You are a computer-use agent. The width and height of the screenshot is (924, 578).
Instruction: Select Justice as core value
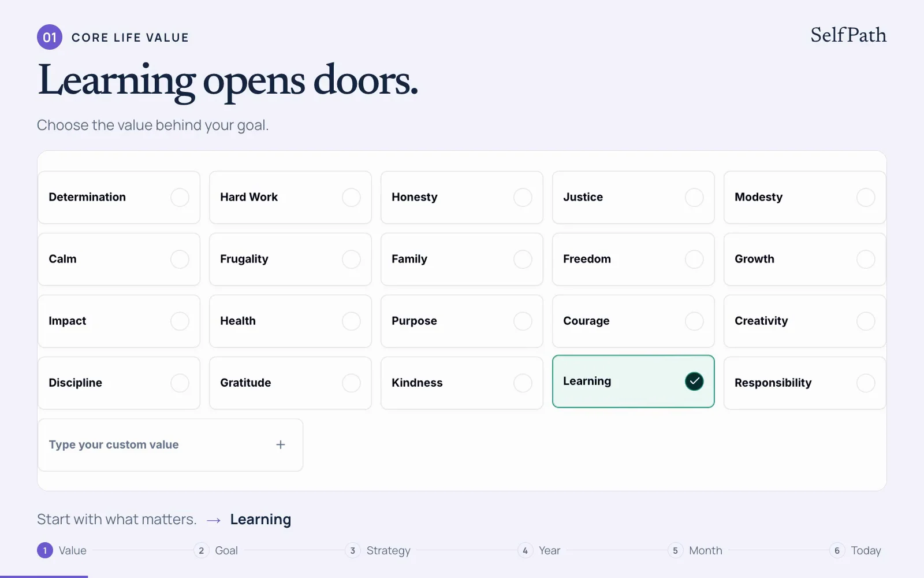[x=634, y=197]
